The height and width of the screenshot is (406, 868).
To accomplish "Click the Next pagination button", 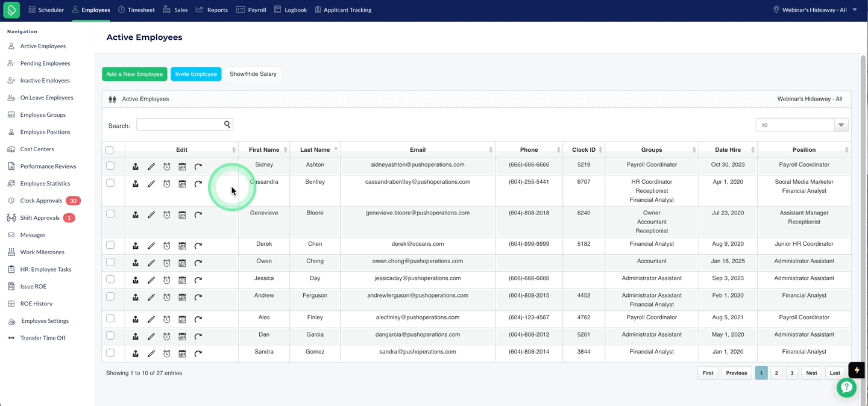I will pos(811,373).
